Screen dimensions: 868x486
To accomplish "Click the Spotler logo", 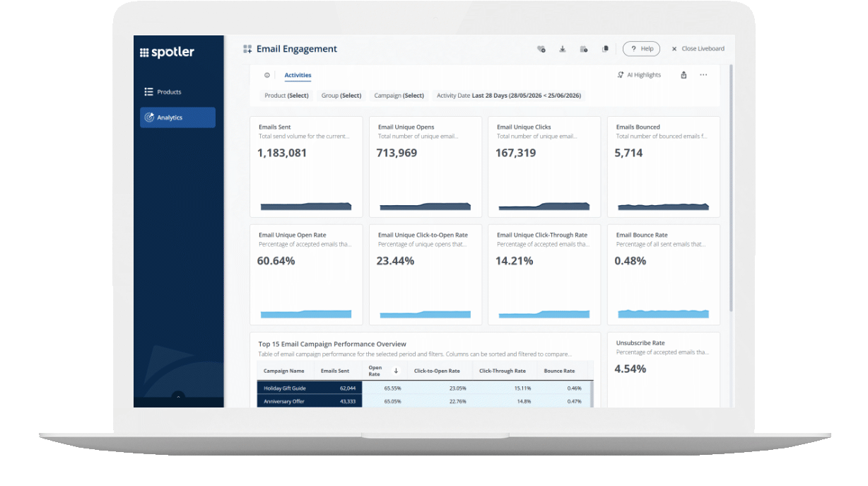I will pyautogui.click(x=167, y=52).
